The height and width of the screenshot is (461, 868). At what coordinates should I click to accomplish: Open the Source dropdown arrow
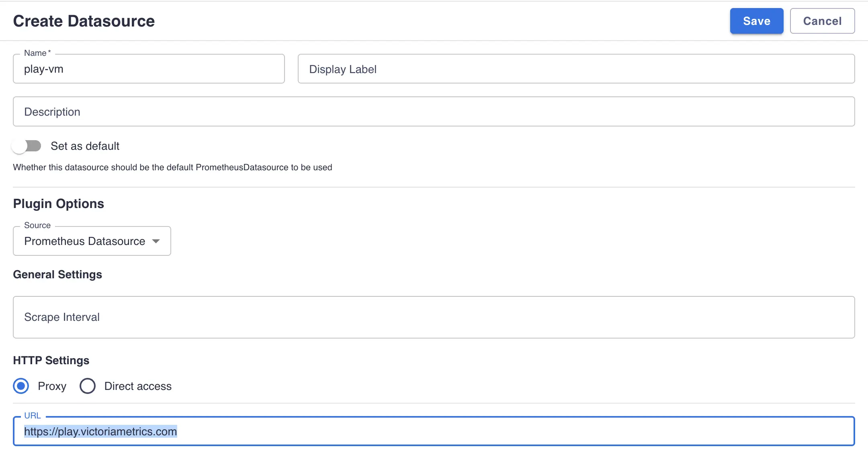[156, 241]
